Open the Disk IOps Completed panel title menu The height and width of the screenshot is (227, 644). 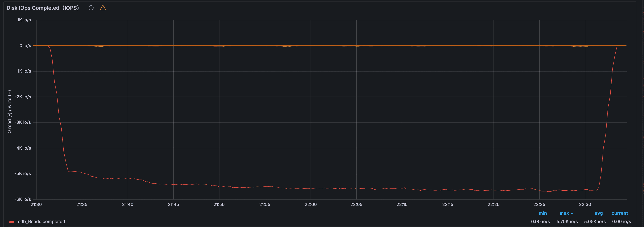(x=42, y=8)
